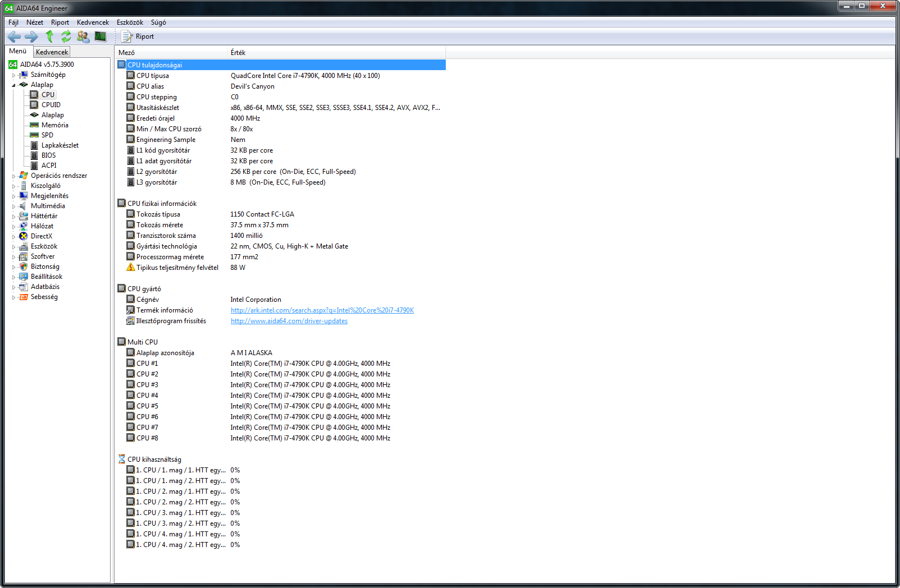This screenshot has height=588, width=900.
Task: Open the aida64.com driver-updates link
Action: click(x=289, y=321)
